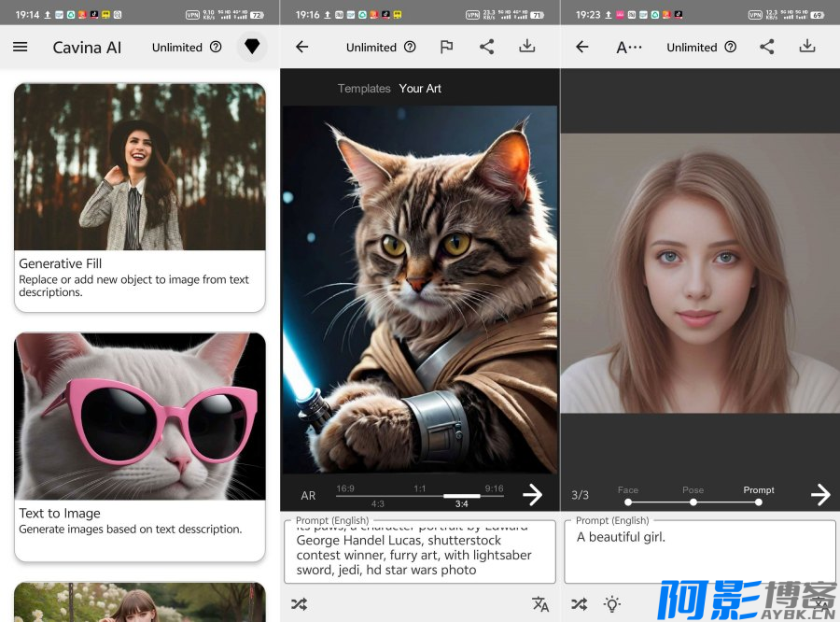840x622 pixels.
Task: Open the Text to Image card
Action: click(x=140, y=447)
